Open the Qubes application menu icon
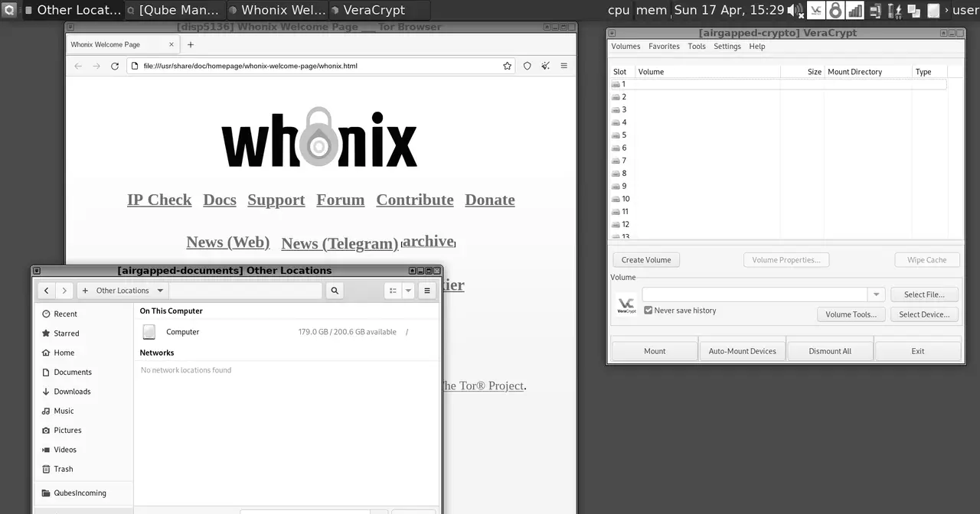 pyautogui.click(x=9, y=10)
